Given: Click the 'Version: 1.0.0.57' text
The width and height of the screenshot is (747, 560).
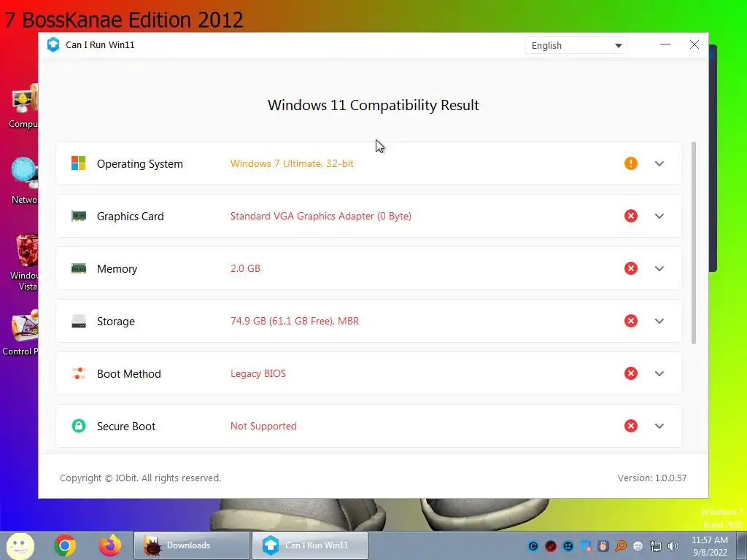Looking at the screenshot, I should 652,478.
